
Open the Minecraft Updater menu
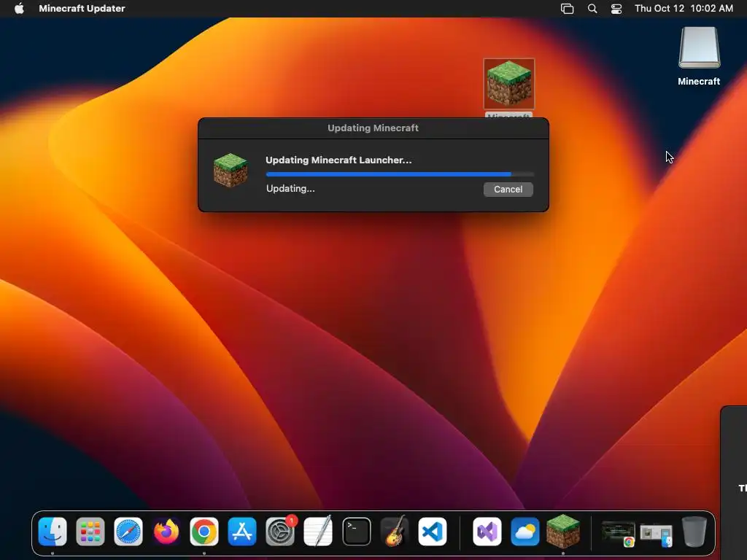click(x=82, y=8)
